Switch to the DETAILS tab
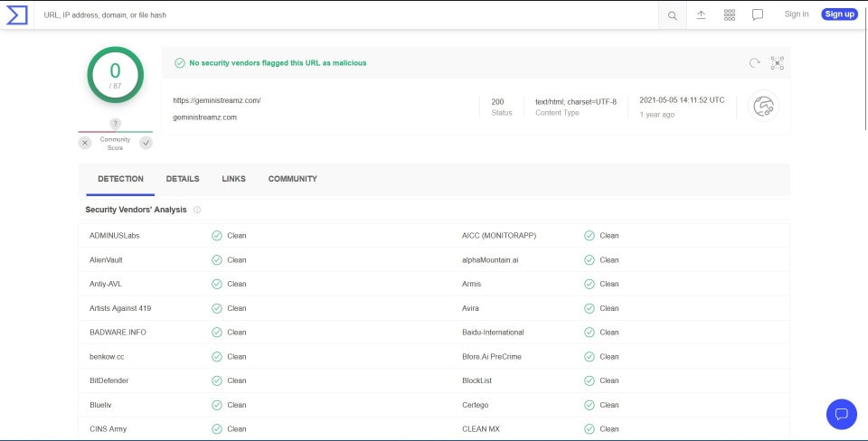Viewport: 868px width, 441px height. 183,179
